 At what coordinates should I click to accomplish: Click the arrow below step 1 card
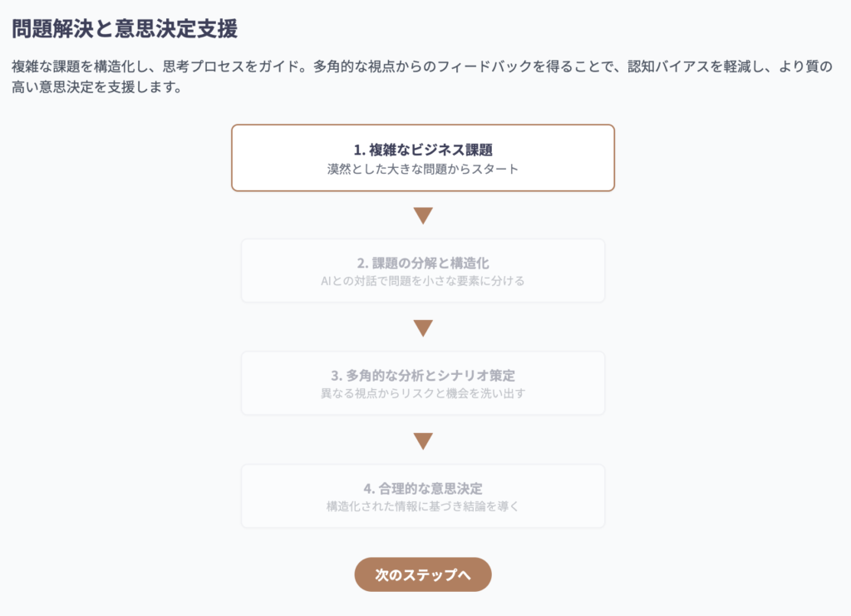423,215
